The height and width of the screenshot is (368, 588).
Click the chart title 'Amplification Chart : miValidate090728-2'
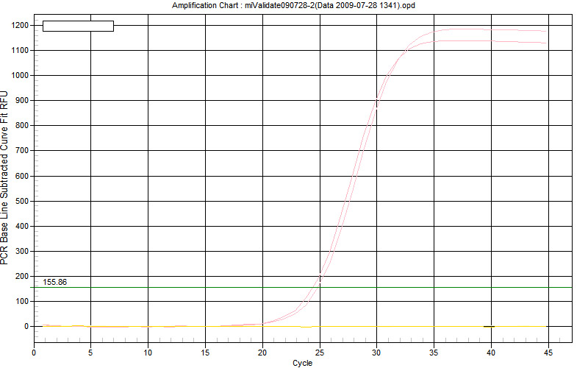(293, 5)
